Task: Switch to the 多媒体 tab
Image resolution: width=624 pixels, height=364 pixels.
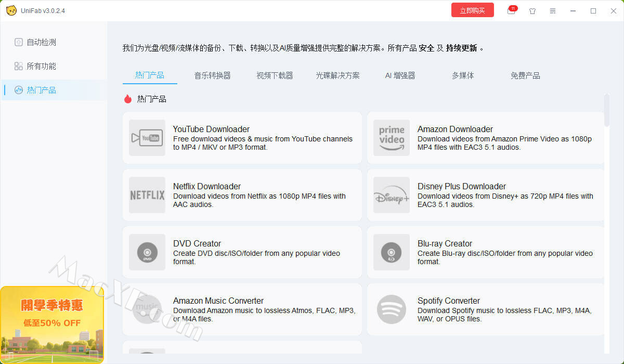Action: point(463,75)
